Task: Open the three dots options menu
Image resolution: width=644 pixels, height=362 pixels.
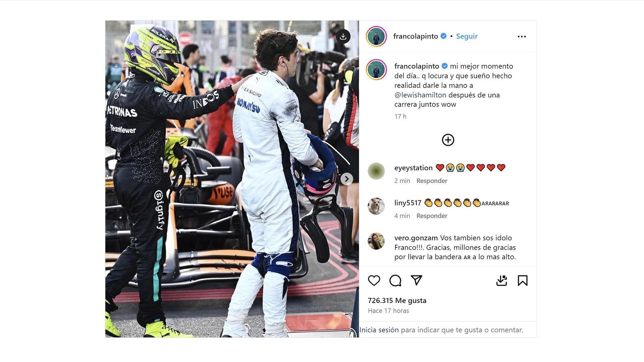Action: coord(522,37)
